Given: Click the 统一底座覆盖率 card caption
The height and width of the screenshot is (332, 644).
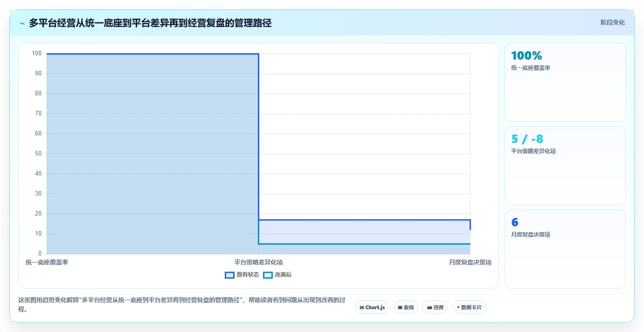Looking at the screenshot, I should click(x=531, y=68).
